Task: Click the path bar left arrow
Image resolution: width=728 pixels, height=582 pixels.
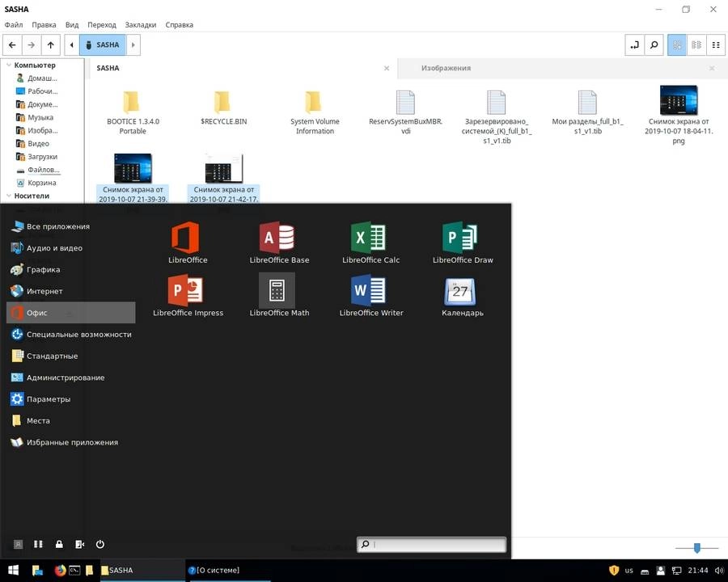Action: click(71, 45)
